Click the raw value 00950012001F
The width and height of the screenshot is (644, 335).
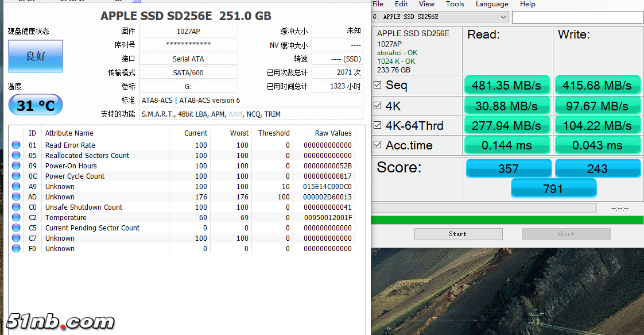(x=328, y=217)
